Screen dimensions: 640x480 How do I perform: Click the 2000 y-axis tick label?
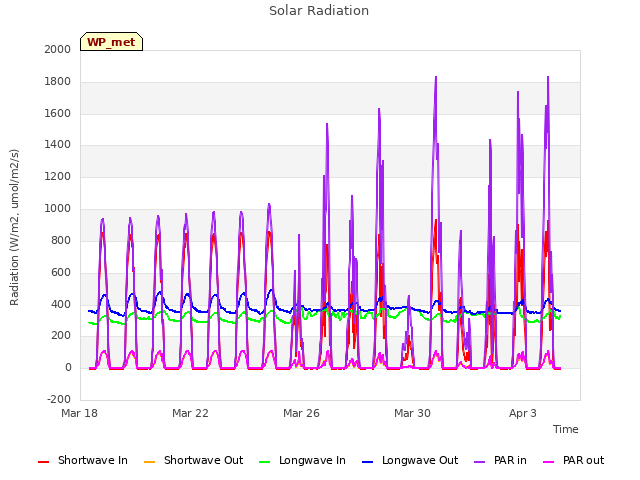58,49
